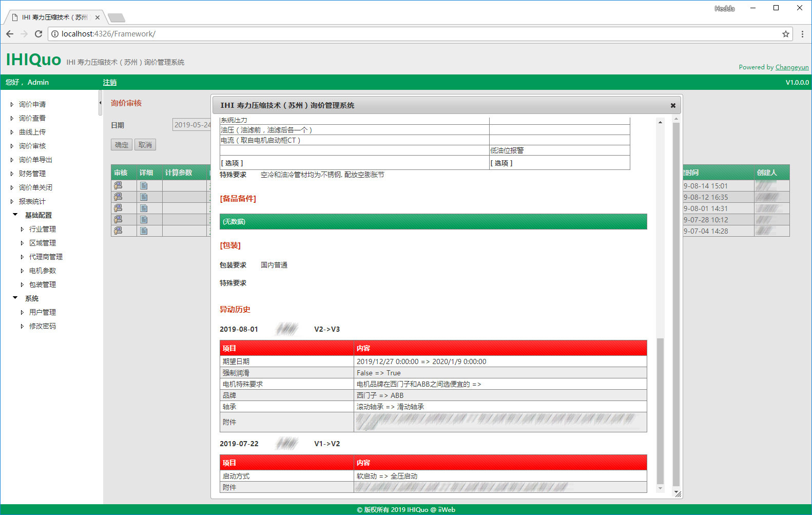Expand the 用户管理 node arrow
Screen dimensions: 812x515
click(x=22, y=312)
